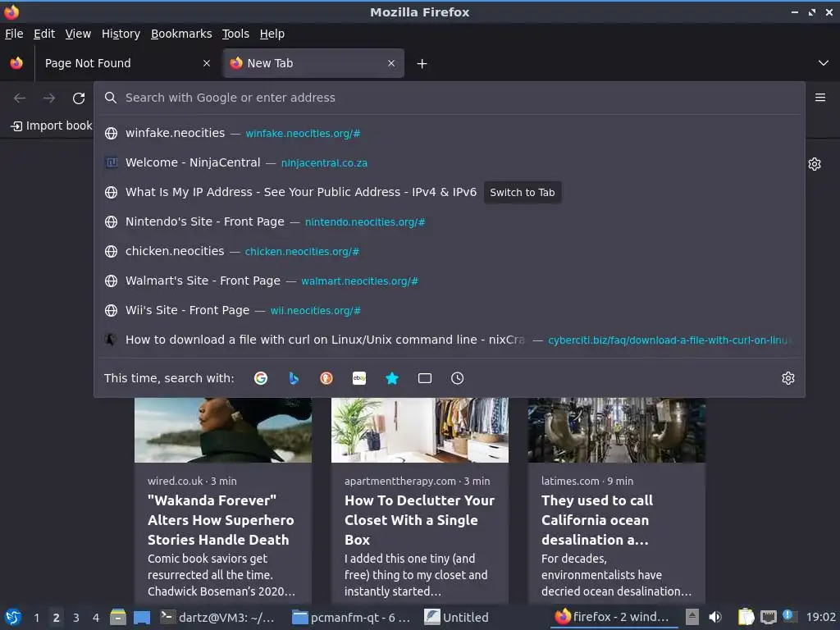Open update notifier tray icon
Screen dimensions: 840x630
(788, 615)
